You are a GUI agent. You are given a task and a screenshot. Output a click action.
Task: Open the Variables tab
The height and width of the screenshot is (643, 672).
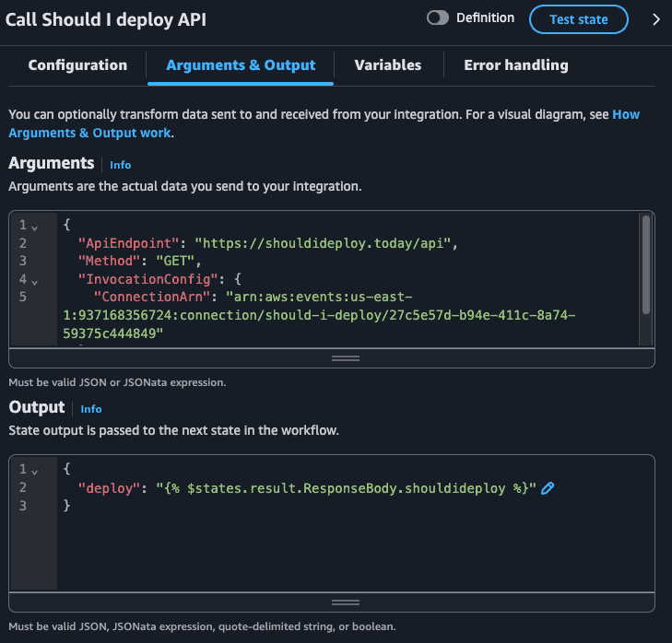[x=388, y=65]
